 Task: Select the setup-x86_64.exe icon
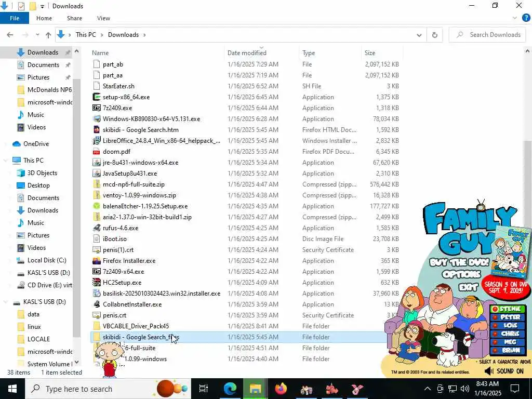(x=97, y=97)
